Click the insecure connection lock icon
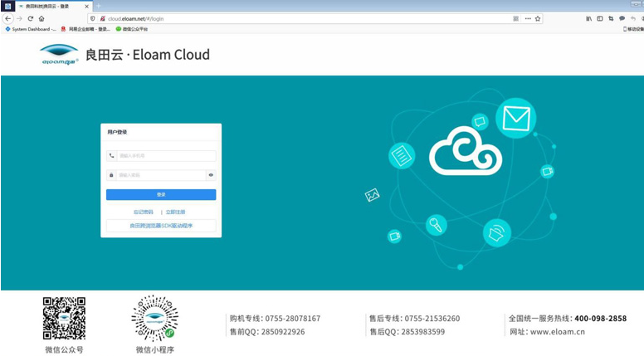The height and width of the screenshot is (356, 644). pos(102,18)
